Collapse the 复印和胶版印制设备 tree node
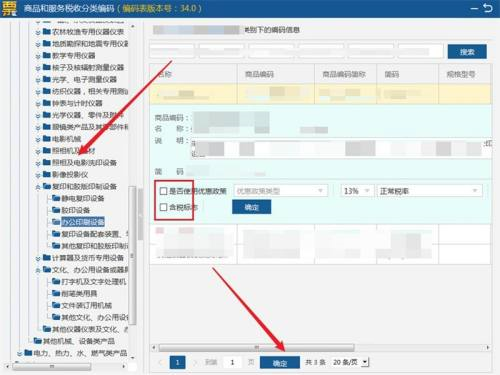This screenshot has height=375, width=500. click(x=38, y=187)
